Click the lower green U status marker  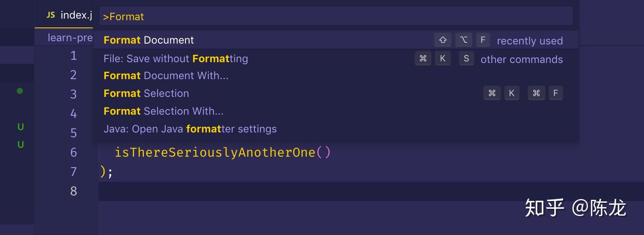click(21, 145)
